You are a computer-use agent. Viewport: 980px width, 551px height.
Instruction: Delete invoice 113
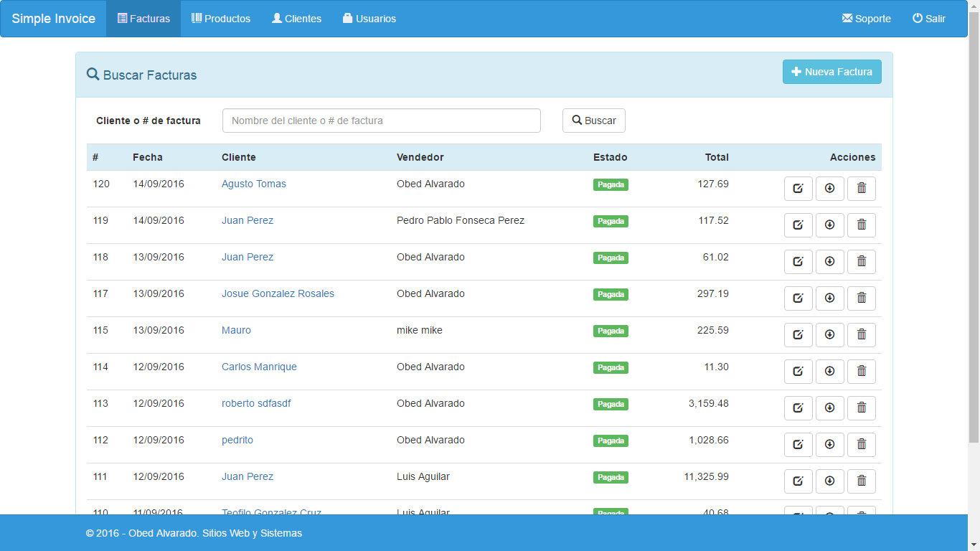(x=862, y=408)
